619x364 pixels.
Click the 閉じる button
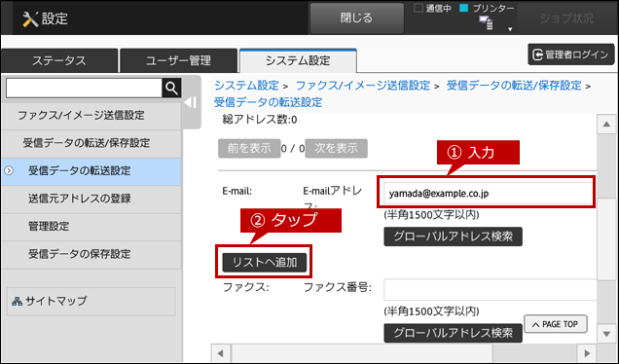point(356,18)
